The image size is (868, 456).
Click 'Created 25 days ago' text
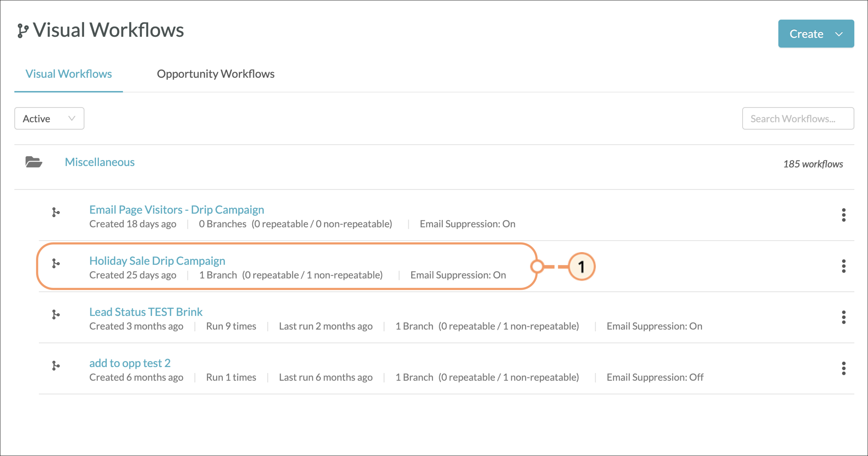click(133, 275)
